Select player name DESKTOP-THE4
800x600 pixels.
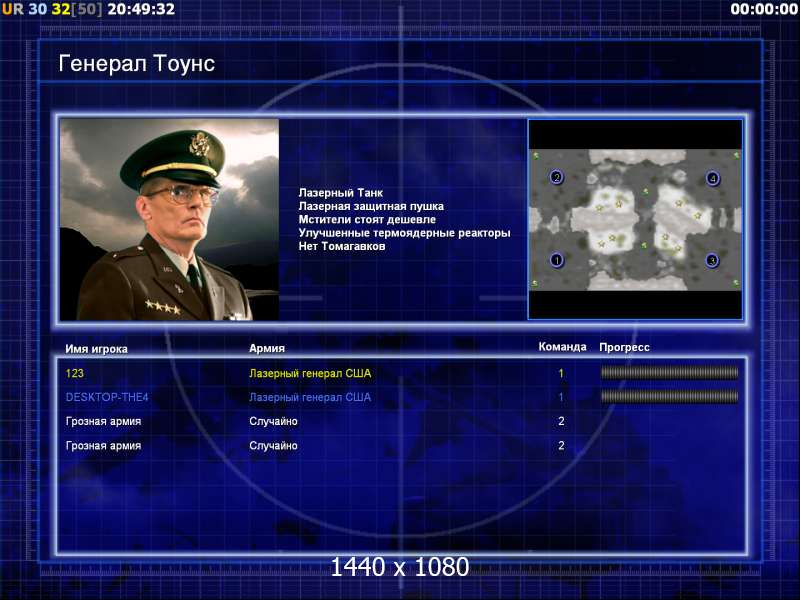[107, 397]
